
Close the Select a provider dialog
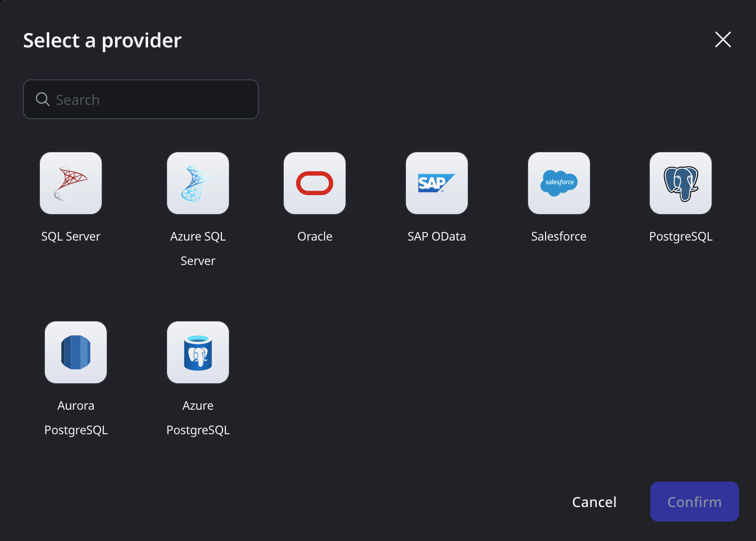[723, 39]
